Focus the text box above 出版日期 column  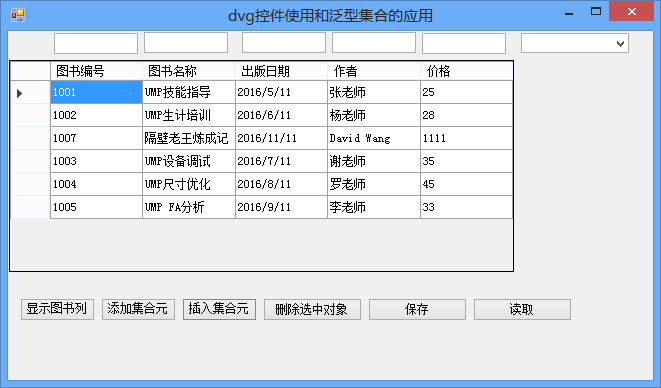tap(284, 43)
